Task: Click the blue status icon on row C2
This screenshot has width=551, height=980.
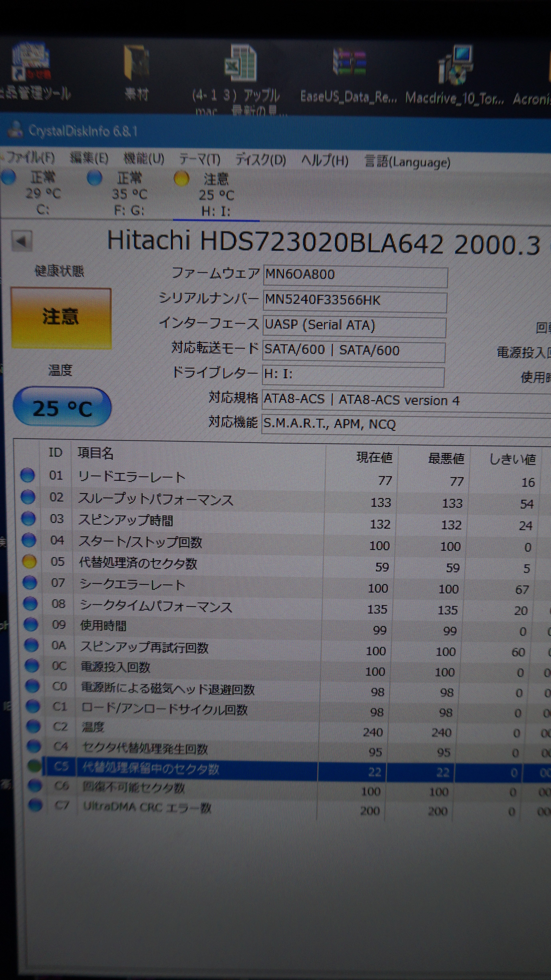Action: click(33, 726)
